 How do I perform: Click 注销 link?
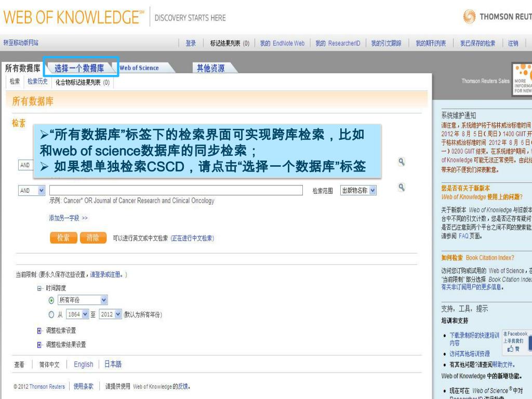pos(513,43)
